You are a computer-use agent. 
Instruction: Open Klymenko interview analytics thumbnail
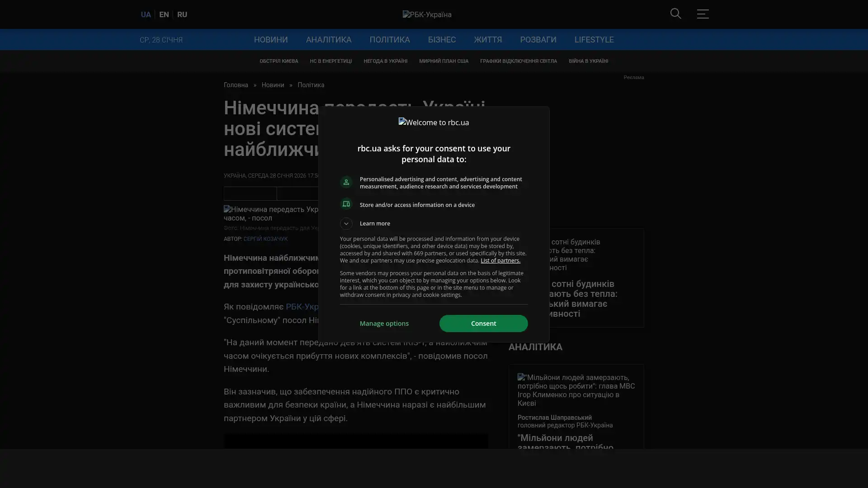click(x=576, y=390)
